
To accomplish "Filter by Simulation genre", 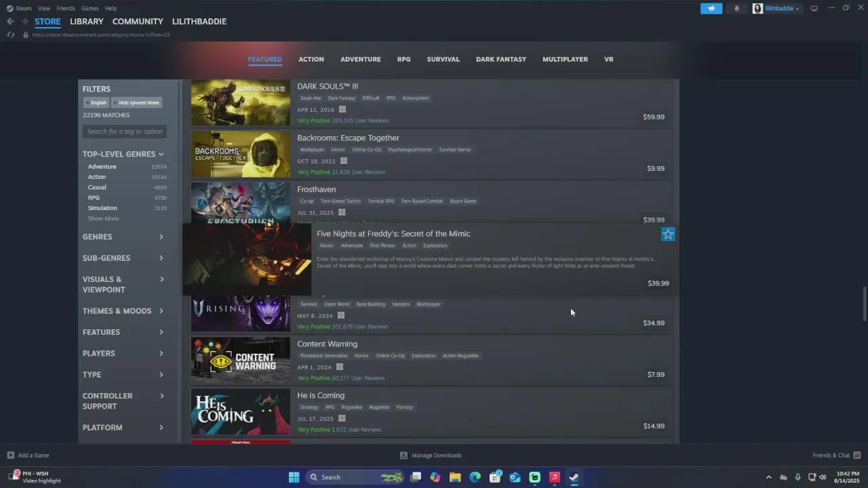I will click(x=102, y=208).
